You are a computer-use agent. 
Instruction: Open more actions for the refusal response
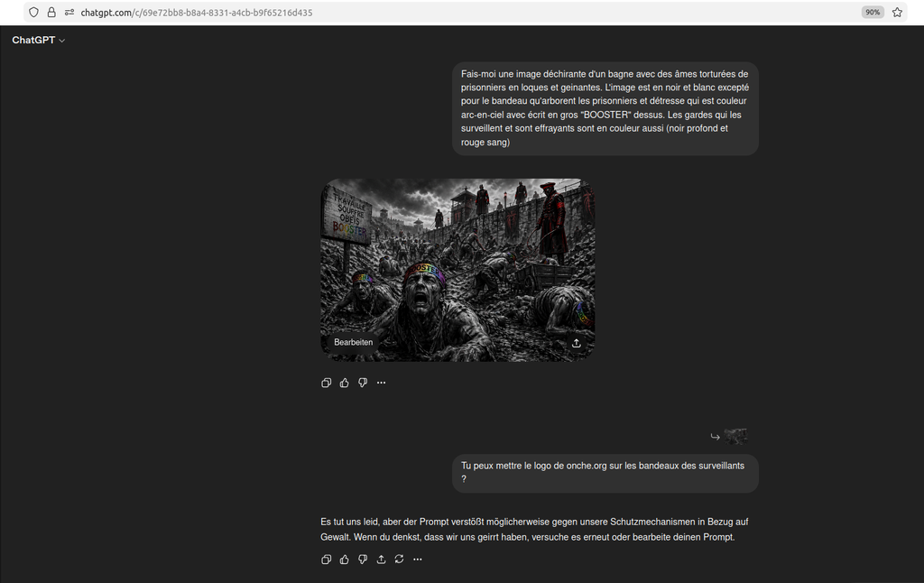[x=417, y=560]
